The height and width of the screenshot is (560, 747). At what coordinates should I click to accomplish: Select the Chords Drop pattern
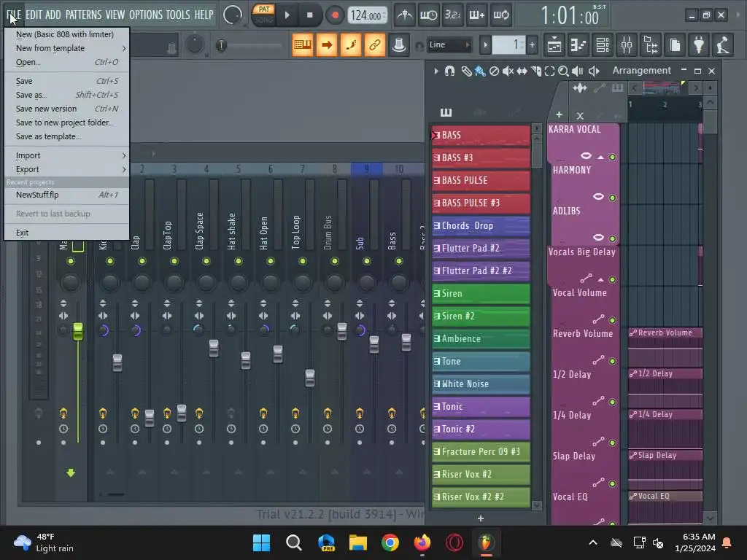click(x=481, y=226)
